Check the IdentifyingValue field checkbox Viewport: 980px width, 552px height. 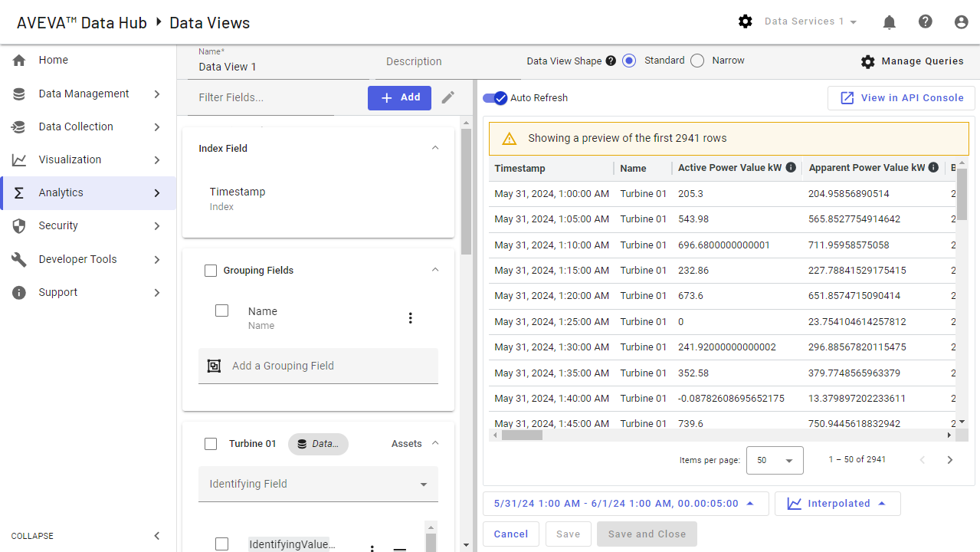222,544
